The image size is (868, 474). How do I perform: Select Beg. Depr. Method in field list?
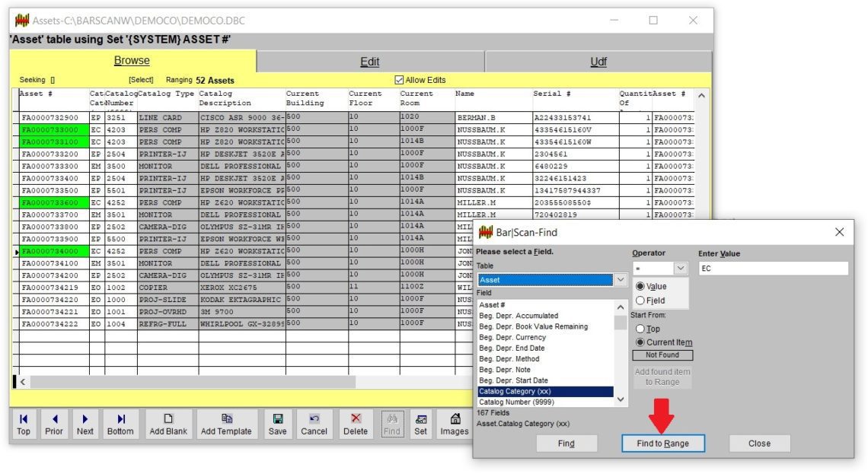[x=509, y=359]
